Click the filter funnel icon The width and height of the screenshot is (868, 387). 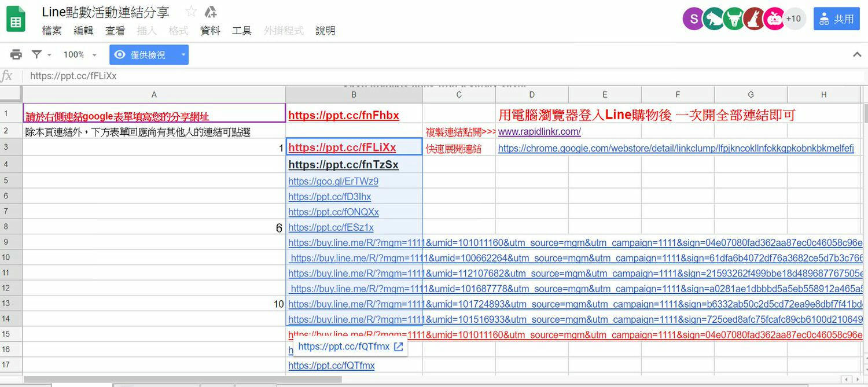point(36,54)
